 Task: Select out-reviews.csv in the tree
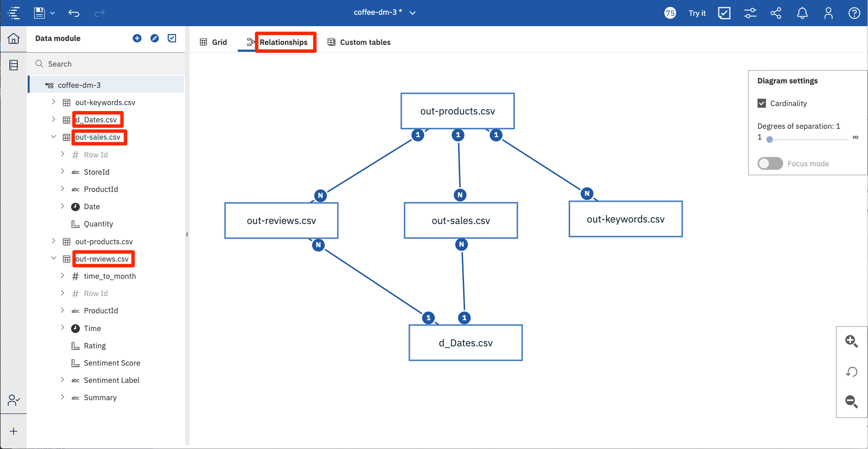102,259
